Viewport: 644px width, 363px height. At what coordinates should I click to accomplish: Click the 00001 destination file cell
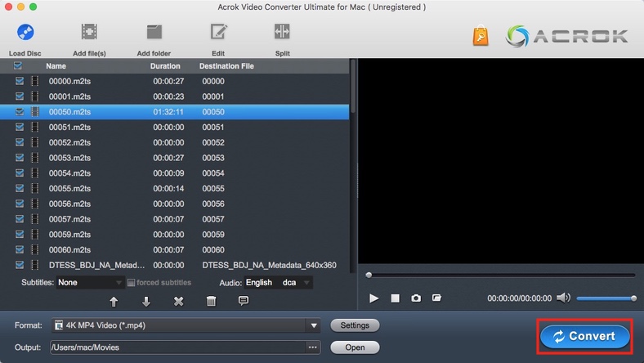pos(213,96)
